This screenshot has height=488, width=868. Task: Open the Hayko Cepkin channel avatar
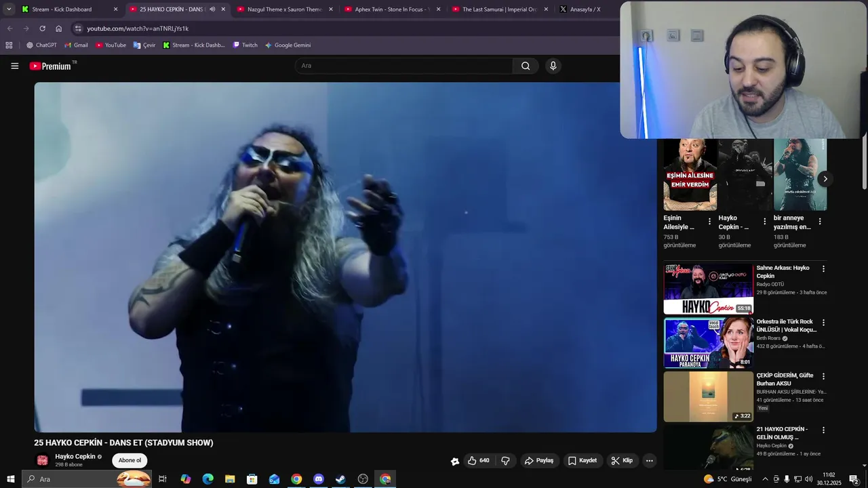coord(42,460)
